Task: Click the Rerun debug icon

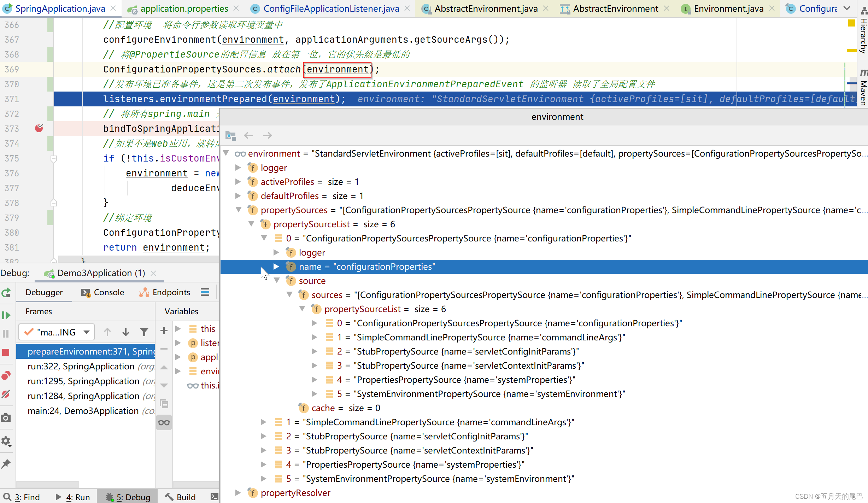Action: (6, 293)
